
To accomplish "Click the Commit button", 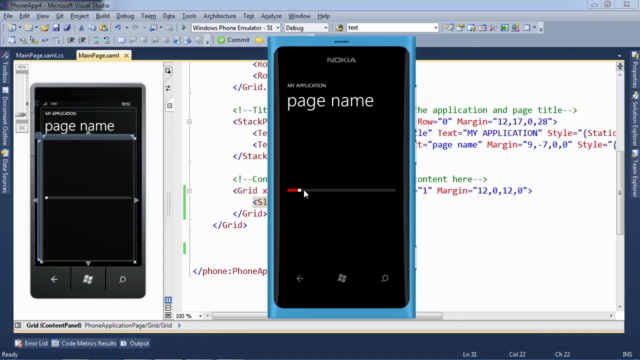I will (234, 40).
